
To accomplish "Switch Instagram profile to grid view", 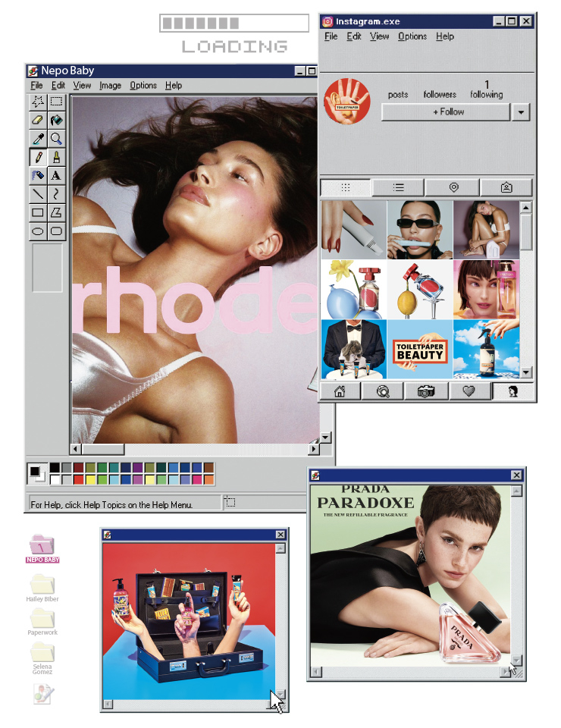I will [x=346, y=188].
